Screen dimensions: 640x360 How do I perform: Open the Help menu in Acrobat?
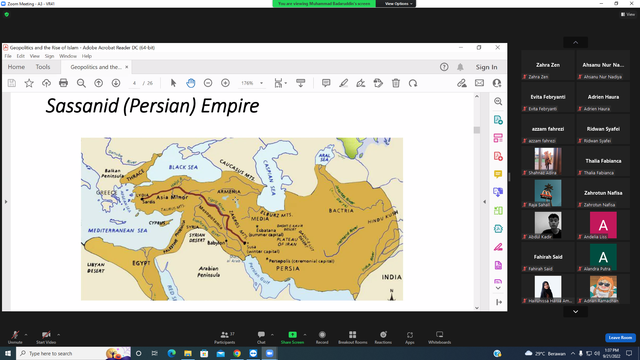[87, 56]
